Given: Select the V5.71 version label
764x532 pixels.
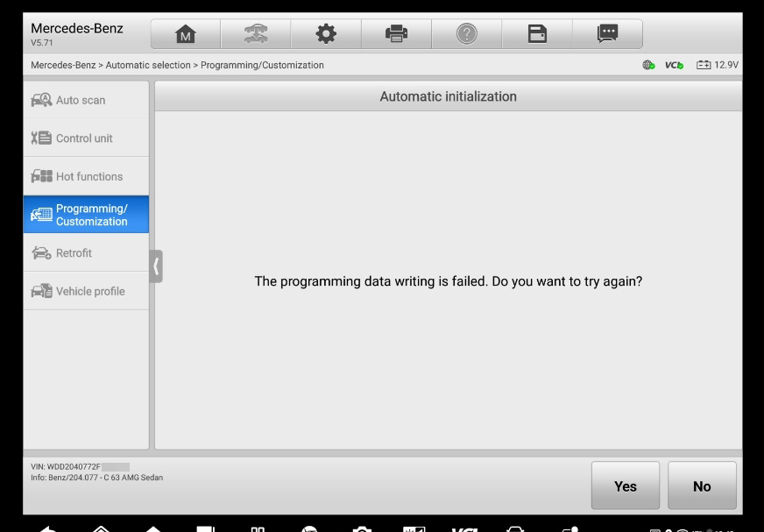Looking at the screenshot, I should (42, 42).
